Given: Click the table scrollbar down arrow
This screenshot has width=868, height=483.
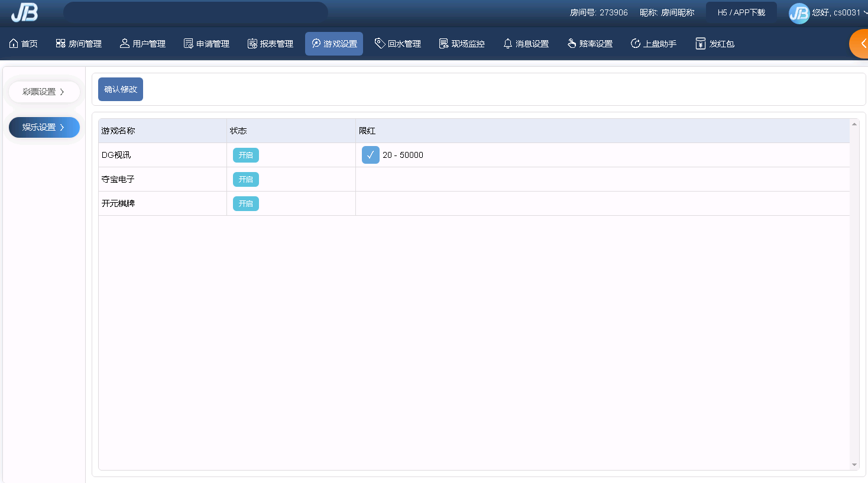Looking at the screenshot, I should pyautogui.click(x=854, y=465).
